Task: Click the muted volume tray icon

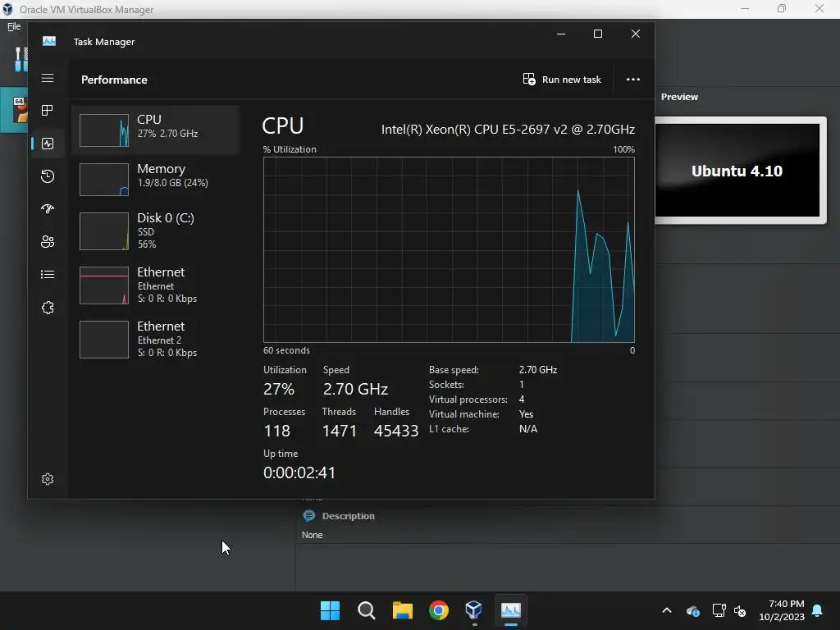Action: tap(741, 610)
